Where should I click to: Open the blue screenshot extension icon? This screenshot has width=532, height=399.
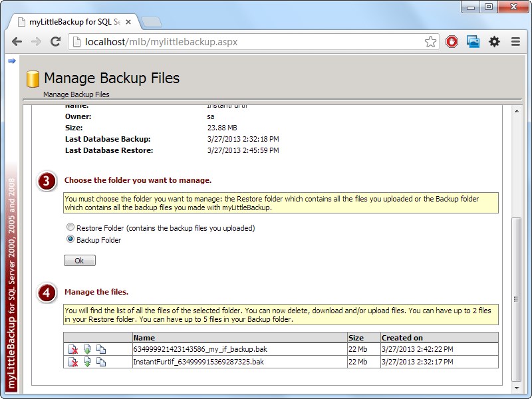click(x=473, y=42)
